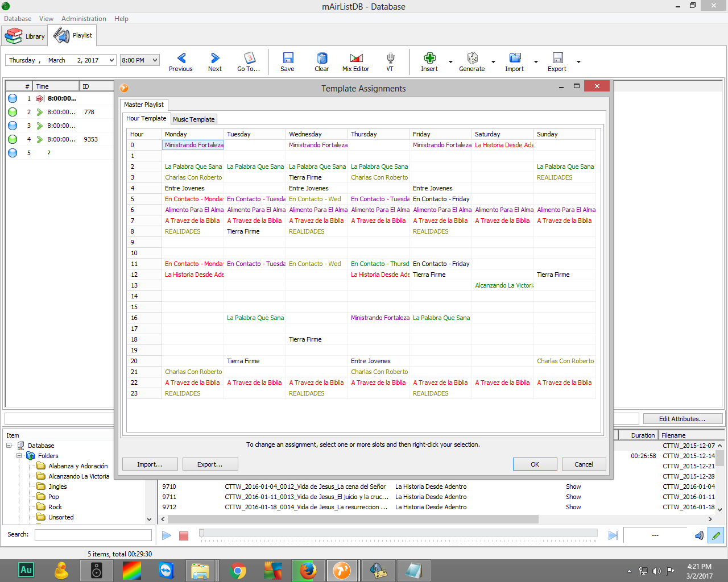Switch to the Playlist tab
The height and width of the screenshot is (582, 728).
click(73, 35)
